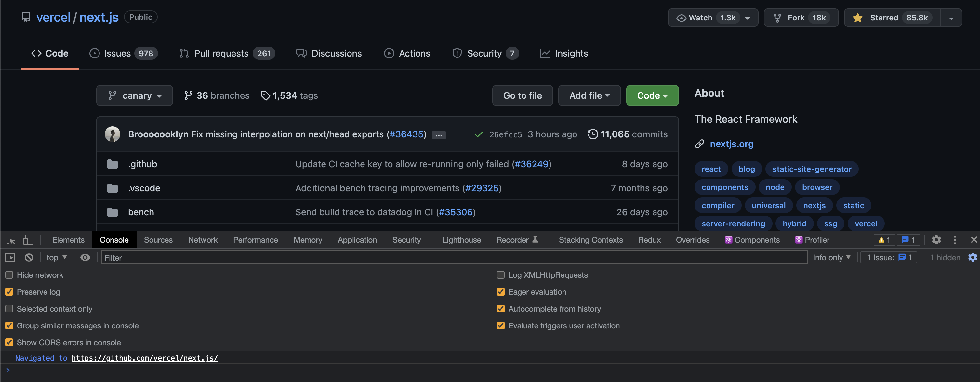The height and width of the screenshot is (382, 980).
Task: Open the canary branch dropdown
Action: tap(134, 96)
